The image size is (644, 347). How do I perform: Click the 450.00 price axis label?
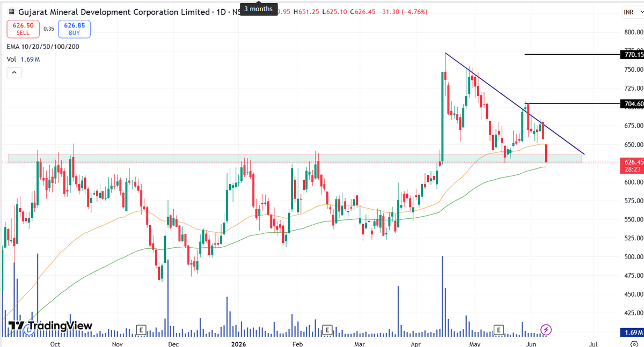(633, 294)
